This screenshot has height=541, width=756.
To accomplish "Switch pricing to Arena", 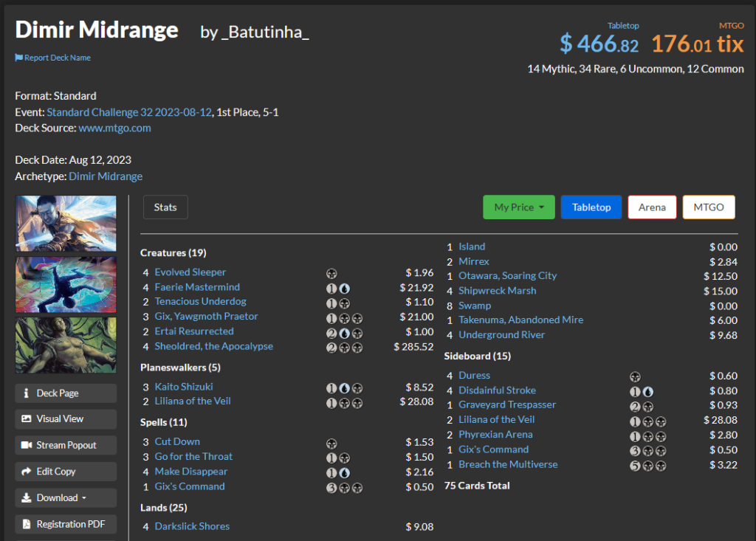I will [652, 207].
